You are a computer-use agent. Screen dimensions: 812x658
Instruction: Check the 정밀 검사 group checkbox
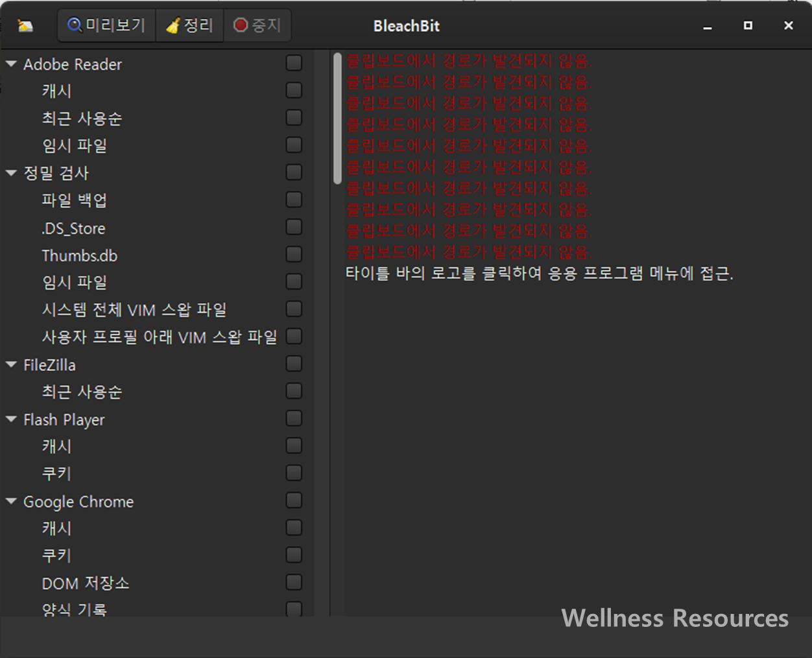coord(294,172)
